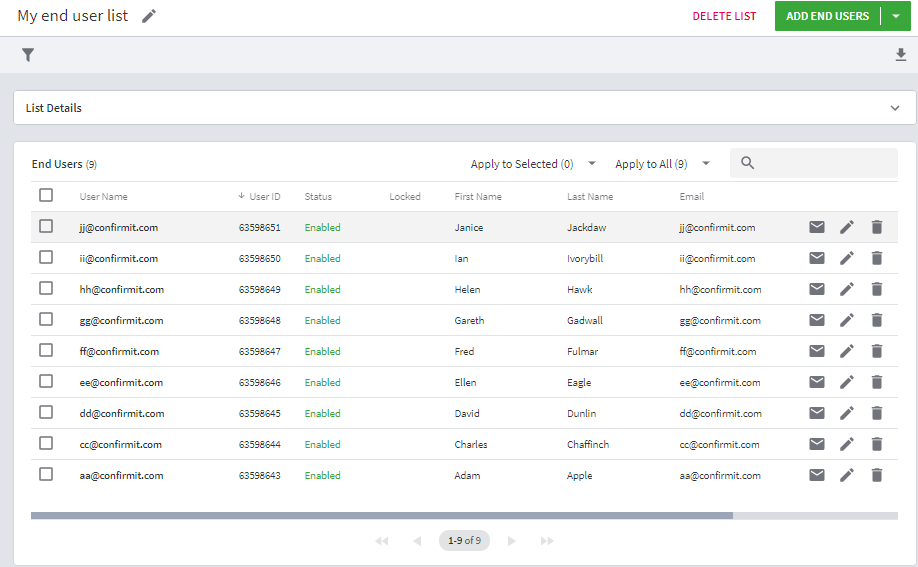918x567 pixels.
Task: Select the ee@confirmit.com checkbox
Action: click(x=46, y=381)
